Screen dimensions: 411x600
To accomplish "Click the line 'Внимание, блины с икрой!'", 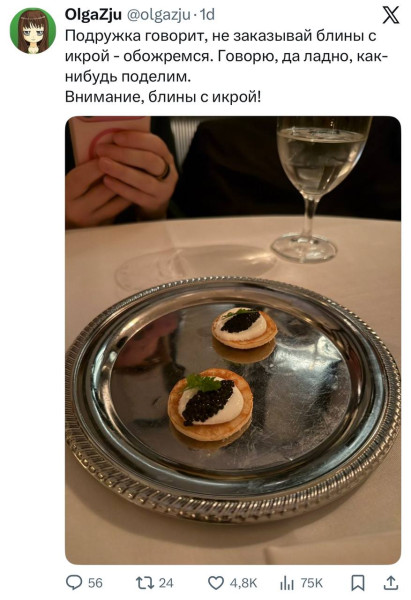I will pos(163,97).
